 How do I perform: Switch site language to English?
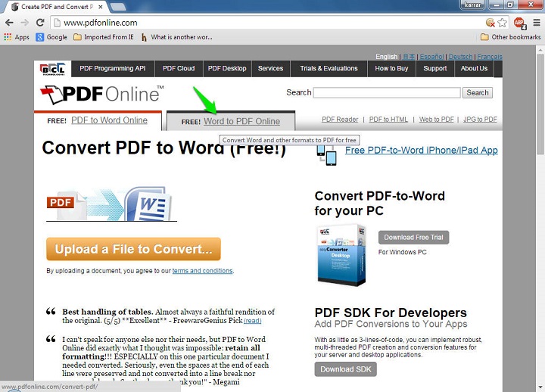[387, 56]
